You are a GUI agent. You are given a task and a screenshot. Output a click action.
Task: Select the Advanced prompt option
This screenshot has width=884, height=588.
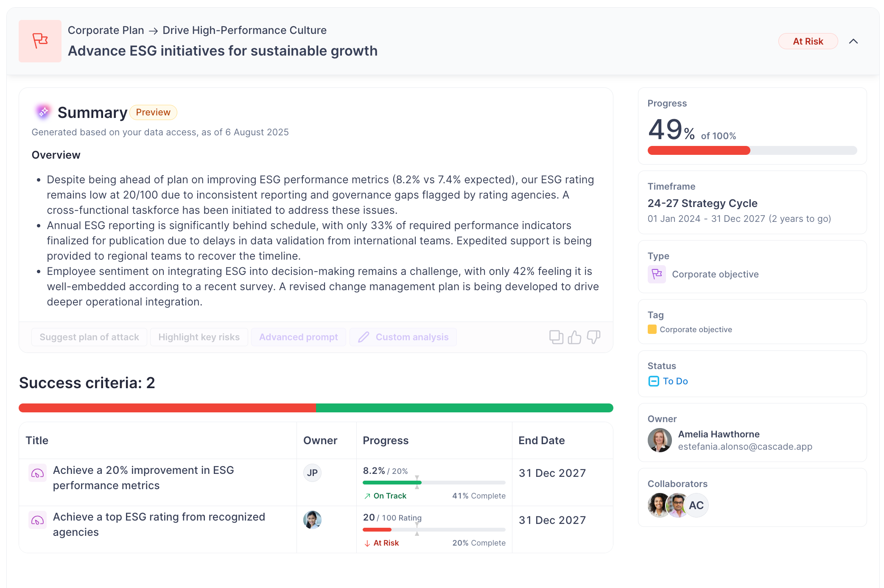coord(299,337)
